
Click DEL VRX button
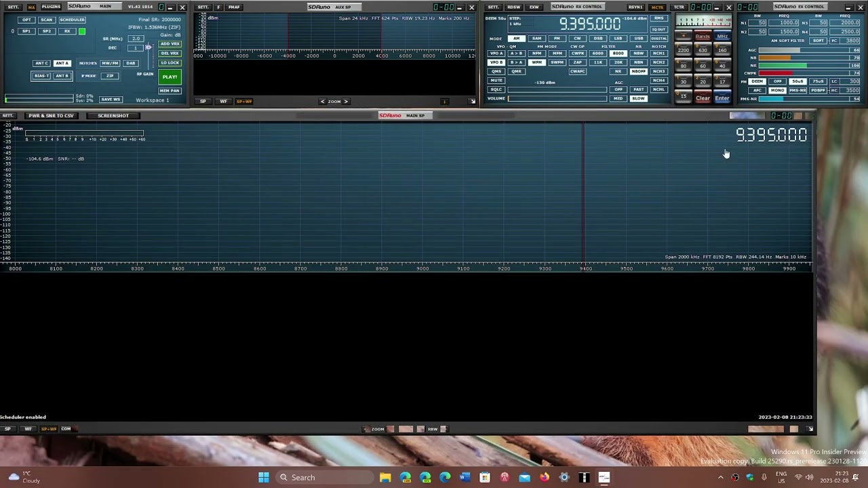(170, 53)
